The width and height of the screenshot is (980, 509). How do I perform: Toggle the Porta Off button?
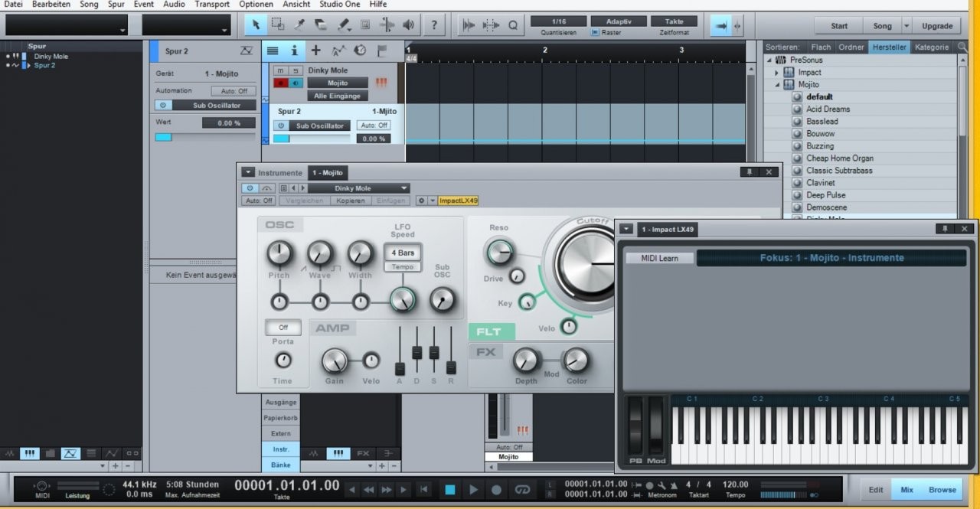(283, 328)
